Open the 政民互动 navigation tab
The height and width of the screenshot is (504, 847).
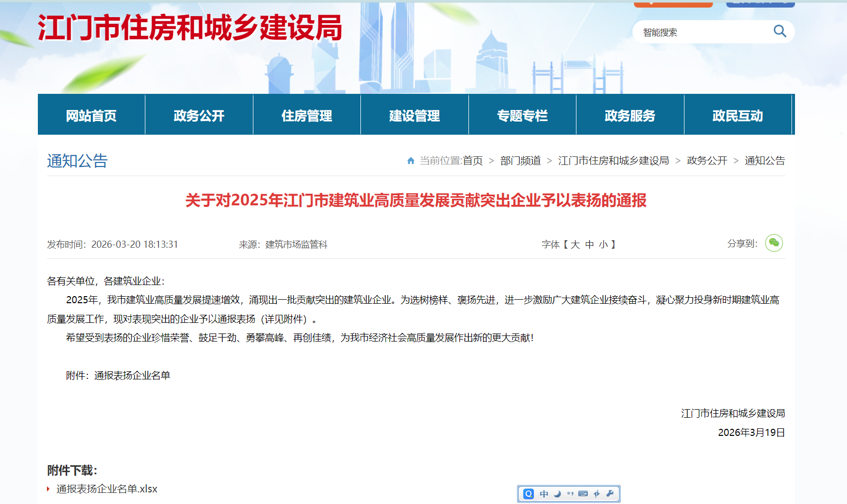tap(737, 116)
